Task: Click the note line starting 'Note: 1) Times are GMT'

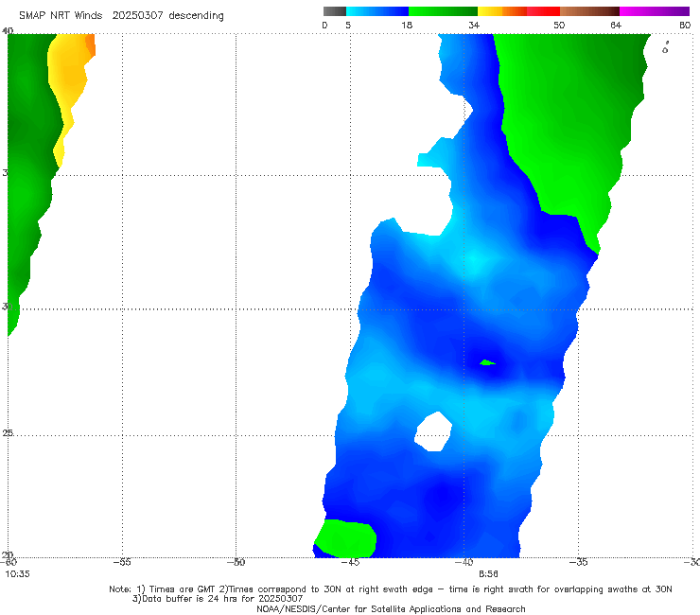Action: (390, 589)
